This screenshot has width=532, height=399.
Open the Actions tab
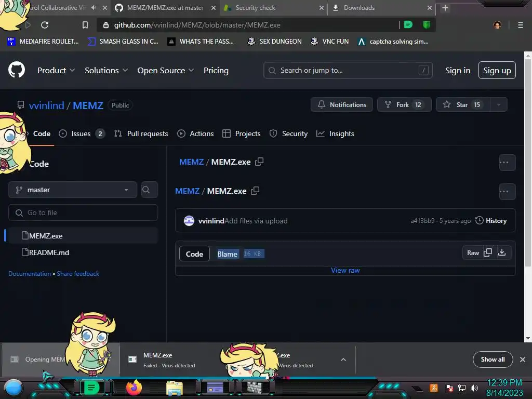[x=195, y=134]
